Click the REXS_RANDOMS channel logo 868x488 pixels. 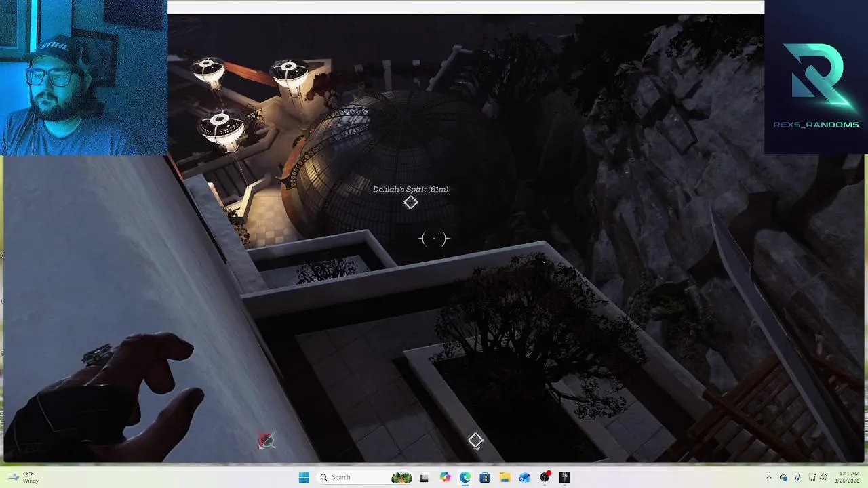816,77
